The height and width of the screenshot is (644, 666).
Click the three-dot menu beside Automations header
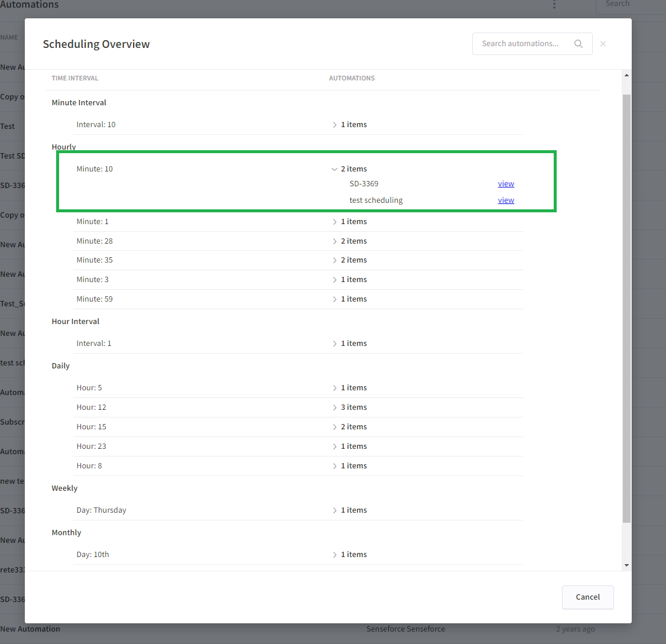click(554, 5)
